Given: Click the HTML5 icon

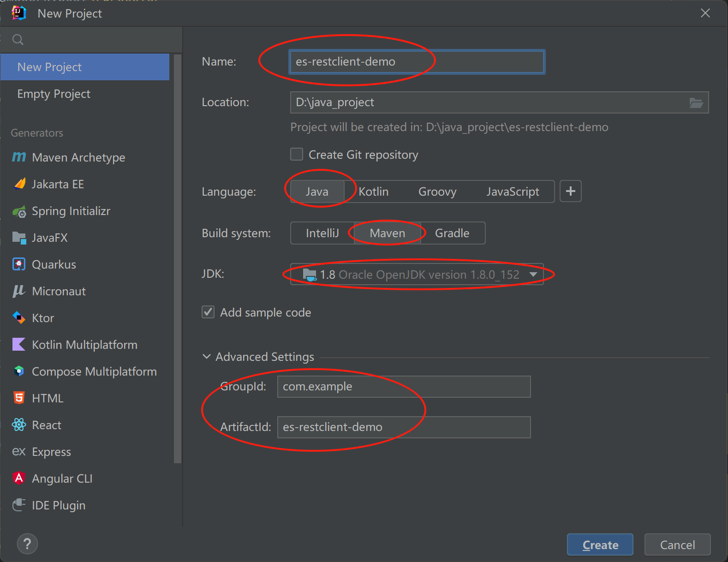Looking at the screenshot, I should (x=19, y=398).
